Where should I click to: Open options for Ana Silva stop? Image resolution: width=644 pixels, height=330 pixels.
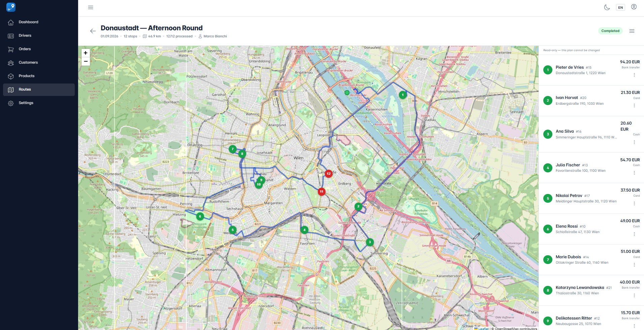[x=634, y=142]
